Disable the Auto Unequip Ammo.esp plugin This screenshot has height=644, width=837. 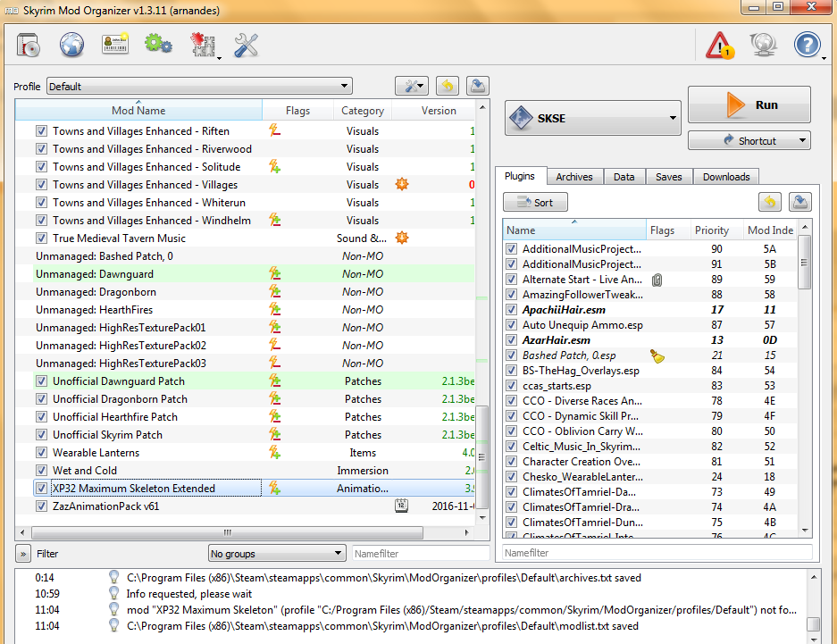pyautogui.click(x=511, y=324)
